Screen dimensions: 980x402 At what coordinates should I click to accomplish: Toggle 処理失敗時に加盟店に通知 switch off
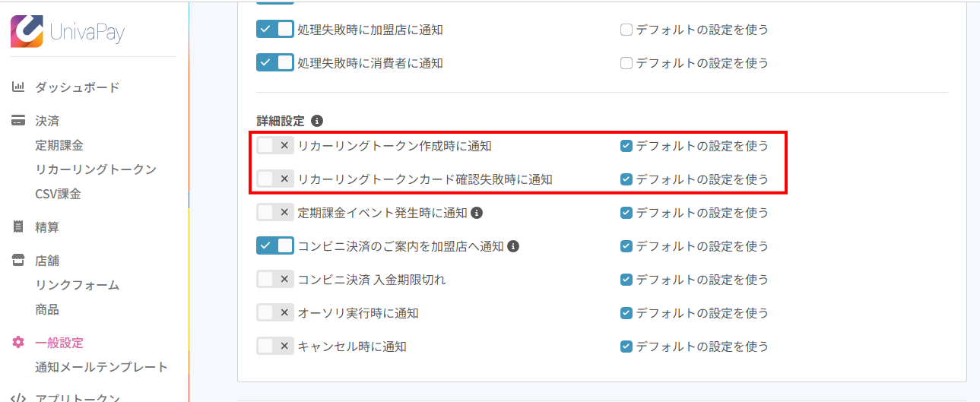[275, 30]
